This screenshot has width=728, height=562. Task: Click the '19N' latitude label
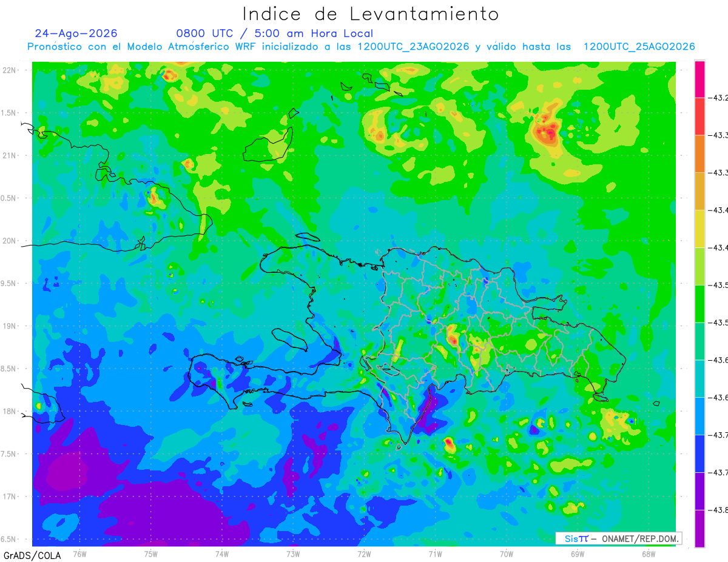pos(9,326)
